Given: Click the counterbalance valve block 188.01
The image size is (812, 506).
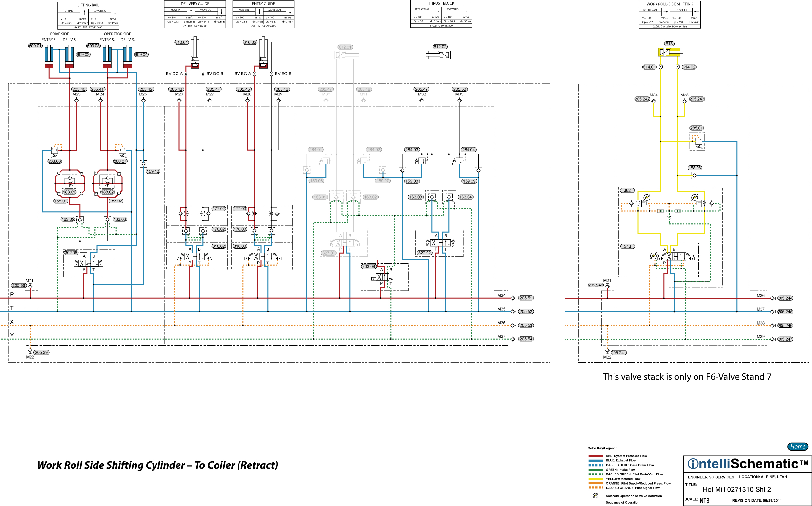Looking at the screenshot, I should (70, 183).
